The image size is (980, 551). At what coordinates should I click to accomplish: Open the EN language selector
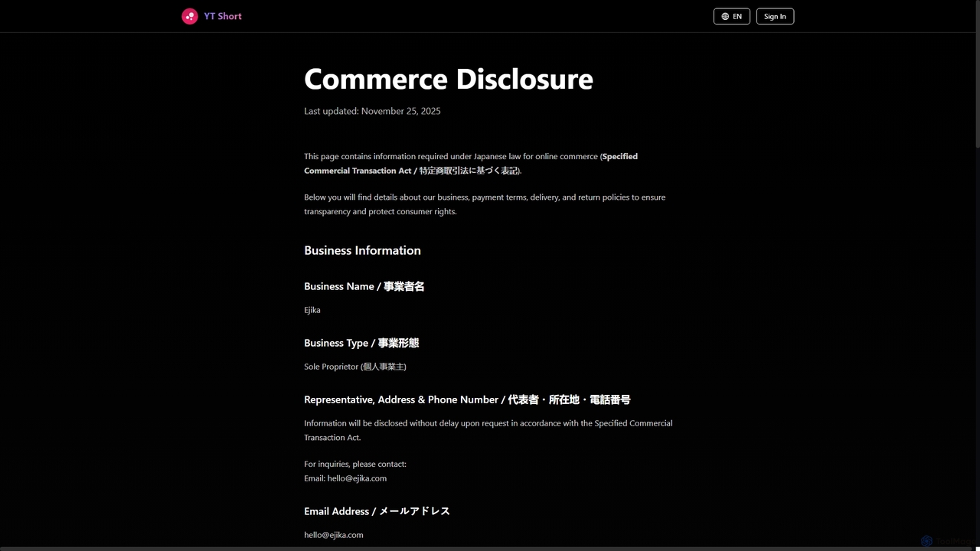tap(731, 16)
